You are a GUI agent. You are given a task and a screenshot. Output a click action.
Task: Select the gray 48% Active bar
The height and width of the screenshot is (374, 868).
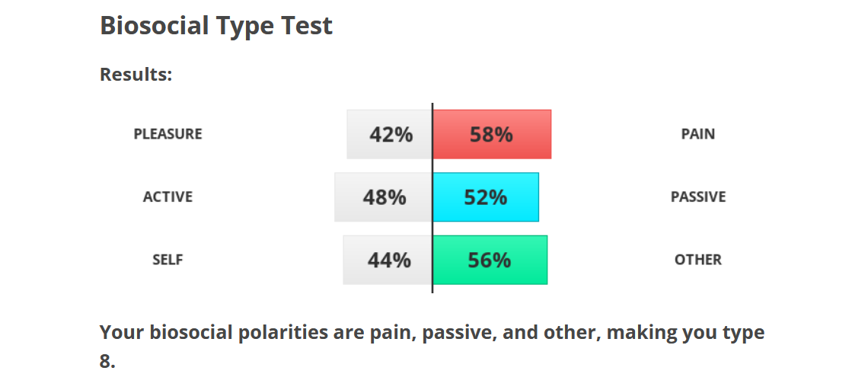click(384, 197)
